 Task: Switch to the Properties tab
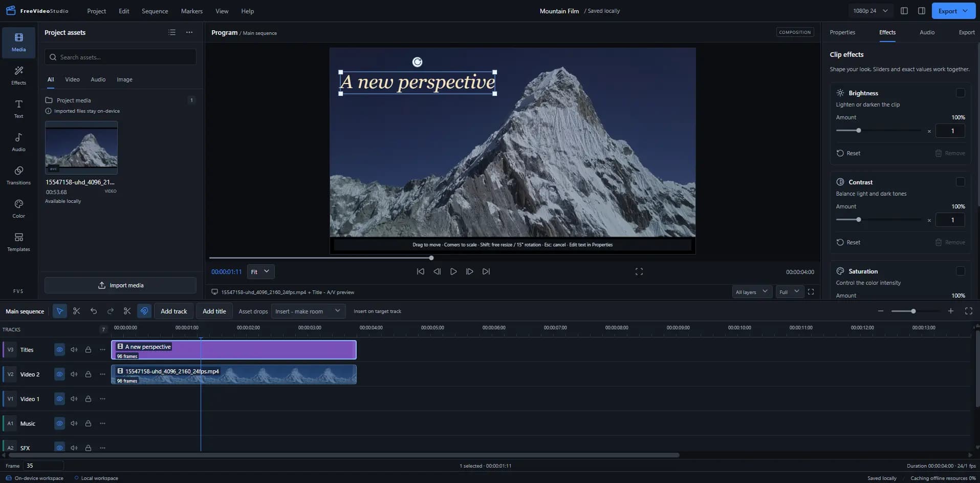click(842, 32)
